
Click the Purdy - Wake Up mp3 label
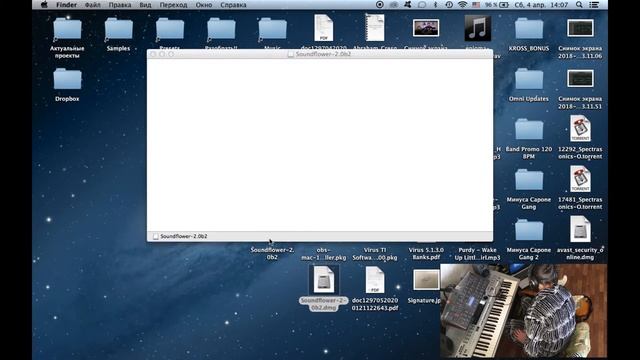pos(477,253)
